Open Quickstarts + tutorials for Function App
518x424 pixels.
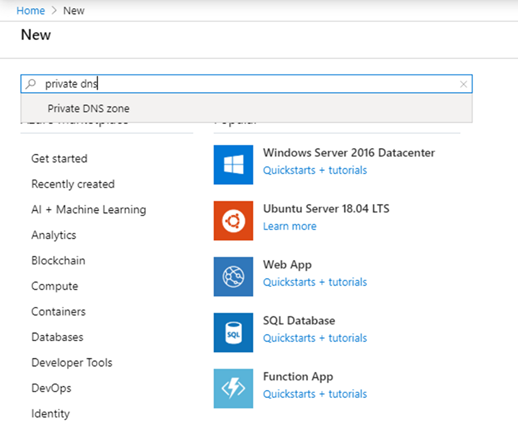(315, 394)
